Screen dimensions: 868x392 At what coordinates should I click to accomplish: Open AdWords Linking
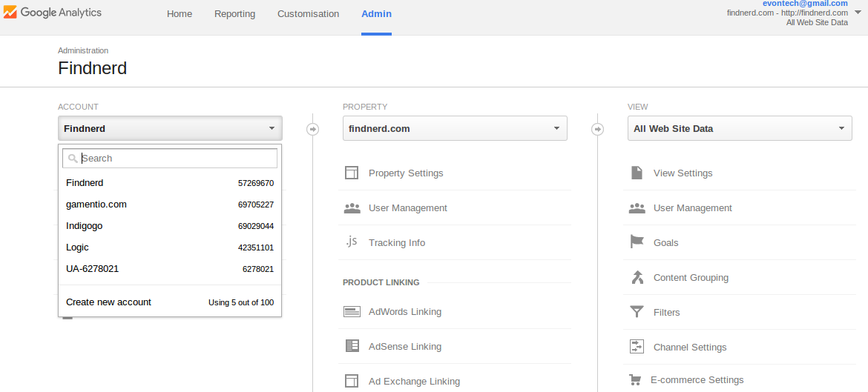pos(404,312)
